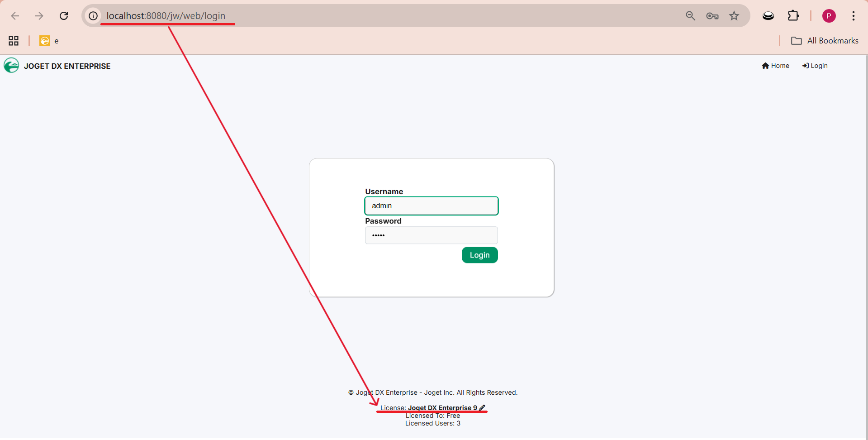
Task: Click the profile avatar P
Action: pos(829,16)
